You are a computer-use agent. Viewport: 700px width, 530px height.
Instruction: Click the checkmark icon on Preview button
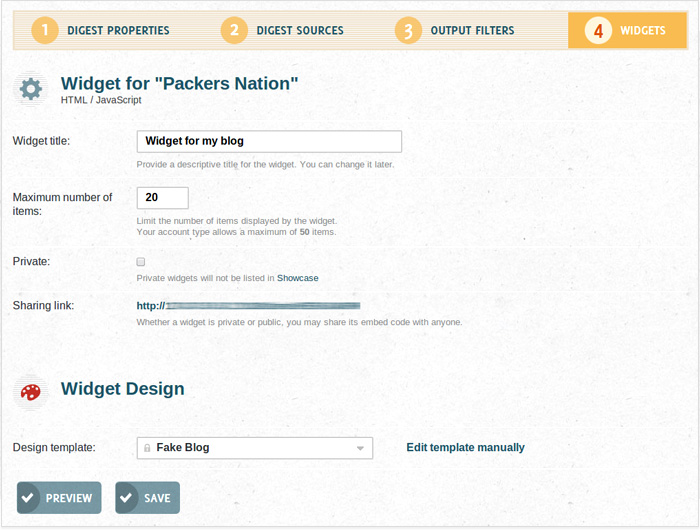29,498
